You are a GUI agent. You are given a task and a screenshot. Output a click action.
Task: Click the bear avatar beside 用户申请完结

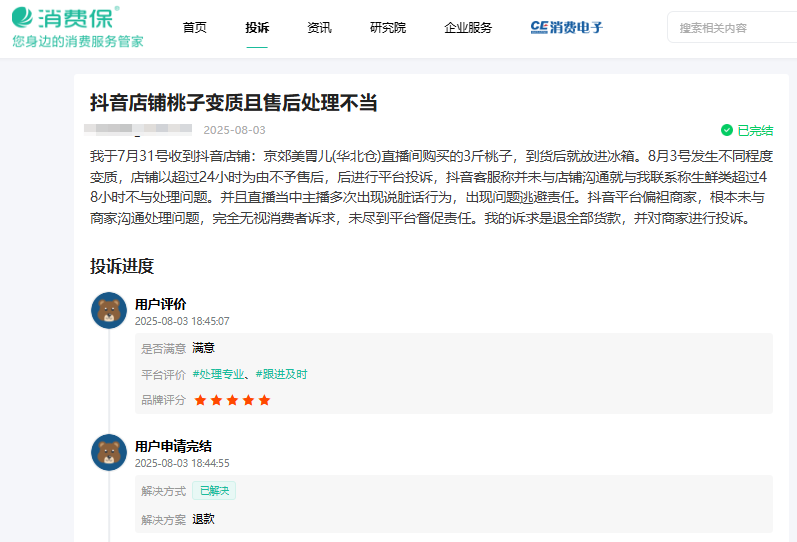109,452
